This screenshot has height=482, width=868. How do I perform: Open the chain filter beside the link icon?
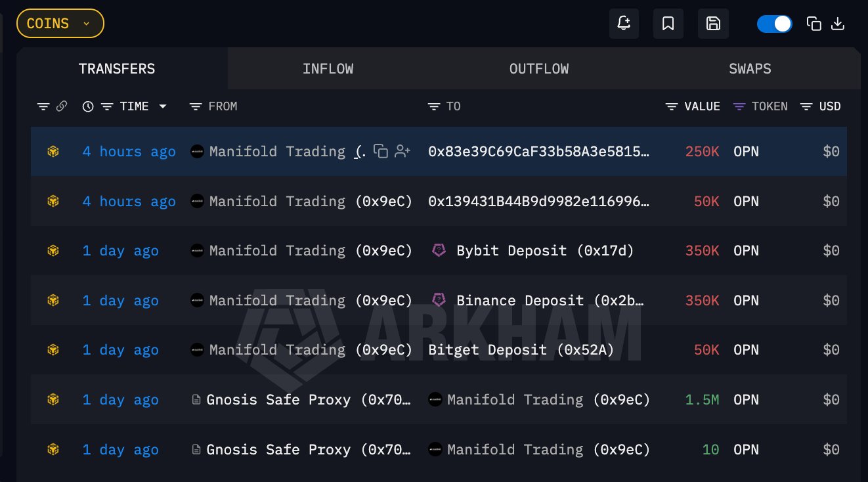click(43, 106)
